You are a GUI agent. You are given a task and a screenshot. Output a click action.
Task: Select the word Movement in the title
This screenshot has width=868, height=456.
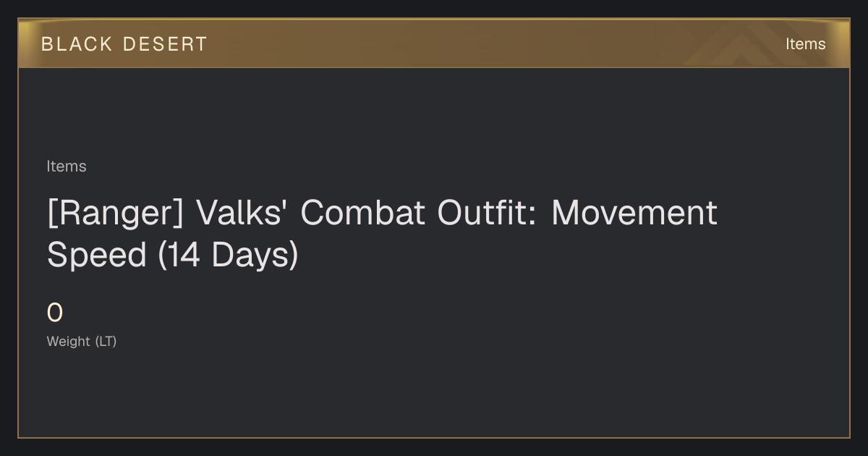coord(634,213)
